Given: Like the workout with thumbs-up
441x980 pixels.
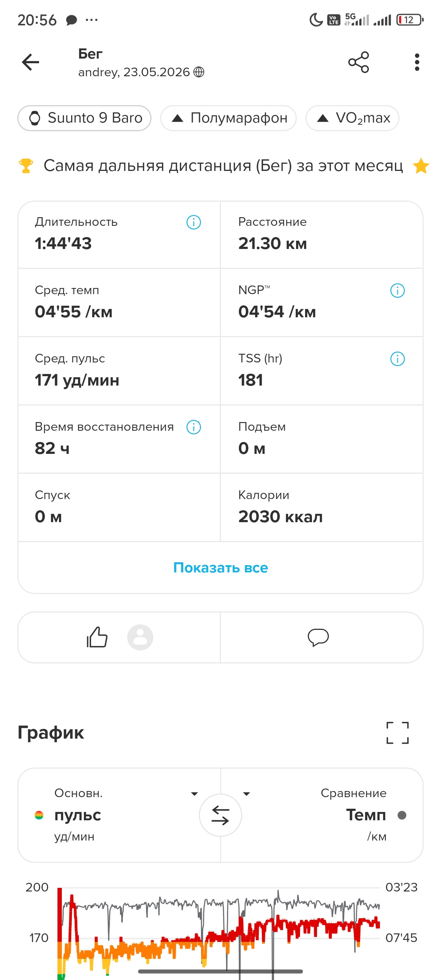Looking at the screenshot, I should pyautogui.click(x=97, y=637).
